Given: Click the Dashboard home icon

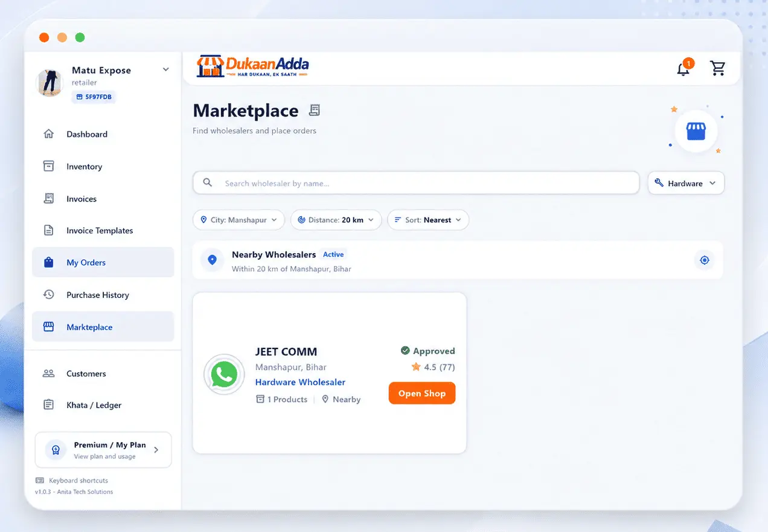Looking at the screenshot, I should tap(49, 134).
